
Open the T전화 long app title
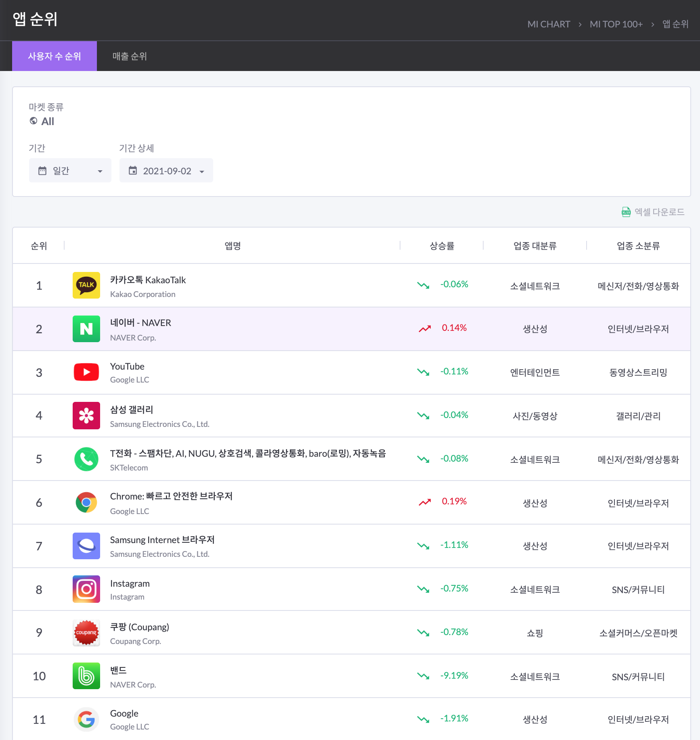coord(248,453)
